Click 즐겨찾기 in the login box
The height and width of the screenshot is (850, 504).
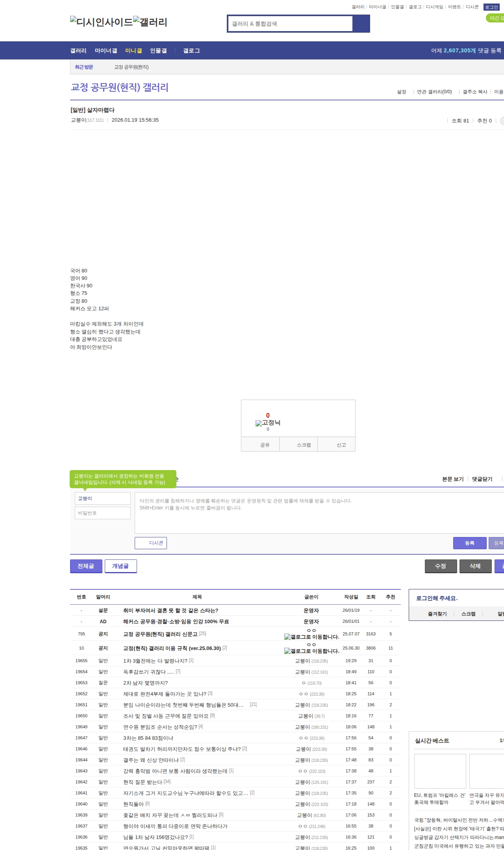[437, 614]
